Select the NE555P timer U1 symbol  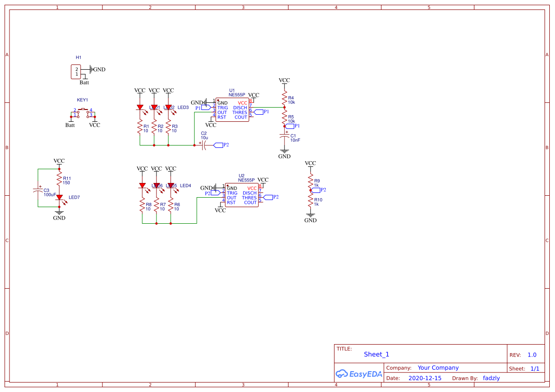click(233, 109)
